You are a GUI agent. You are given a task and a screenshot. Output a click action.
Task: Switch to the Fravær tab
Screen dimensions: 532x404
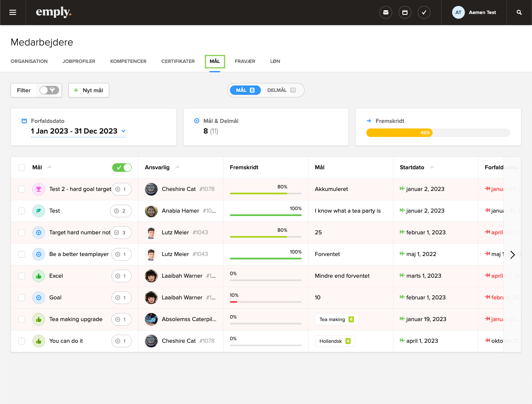click(245, 61)
